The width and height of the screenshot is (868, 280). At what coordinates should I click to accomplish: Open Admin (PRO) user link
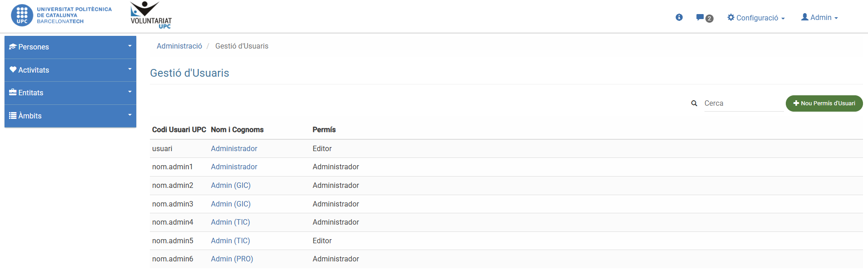pyautogui.click(x=232, y=259)
